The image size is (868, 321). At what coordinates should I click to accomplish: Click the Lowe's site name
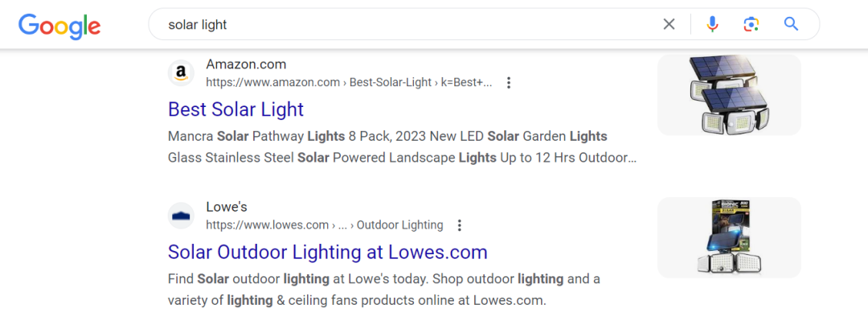227,207
